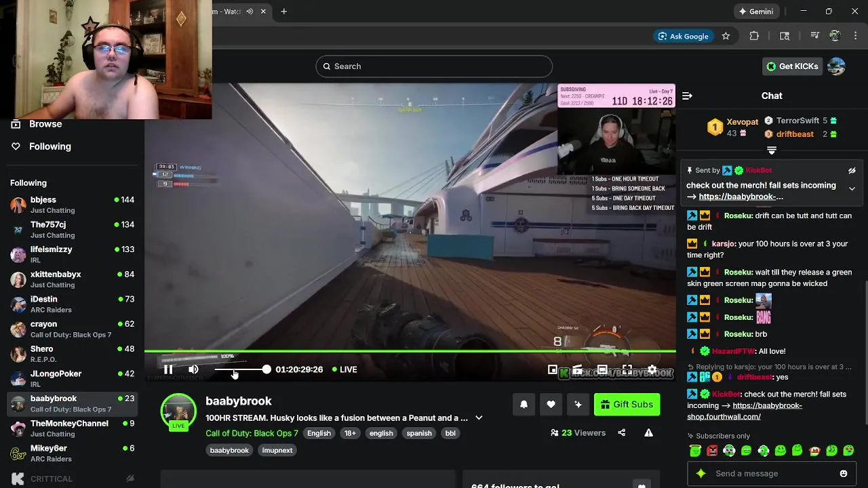Viewport: 868px width, 488px height.
Task: Insert the red angry emote
Action: click(712, 451)
